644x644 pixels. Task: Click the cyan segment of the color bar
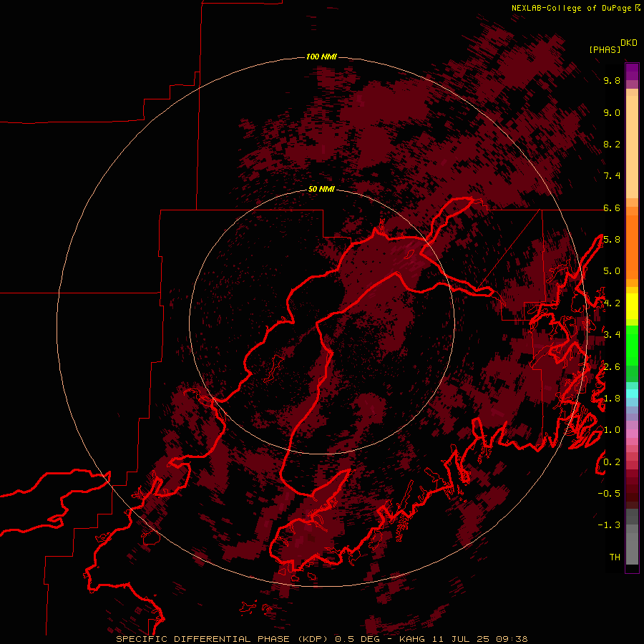pos(632,394)
